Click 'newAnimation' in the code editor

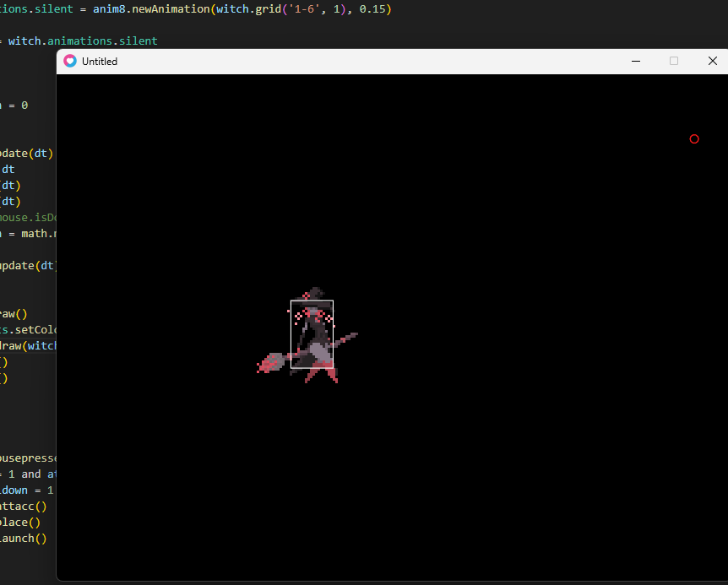click(x=171, y=8)
